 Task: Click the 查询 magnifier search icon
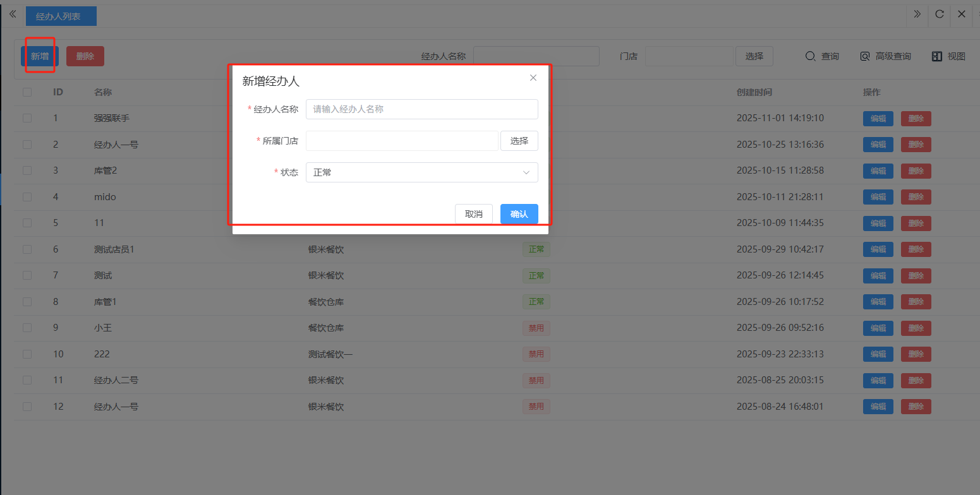click(811, 56)
